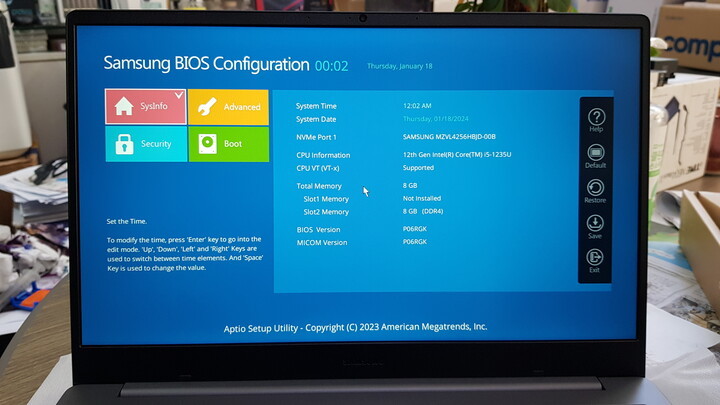This screenshot has width=720, height=405.
Task: Click the Total Memory label
Action: click(x=319, y=186)
